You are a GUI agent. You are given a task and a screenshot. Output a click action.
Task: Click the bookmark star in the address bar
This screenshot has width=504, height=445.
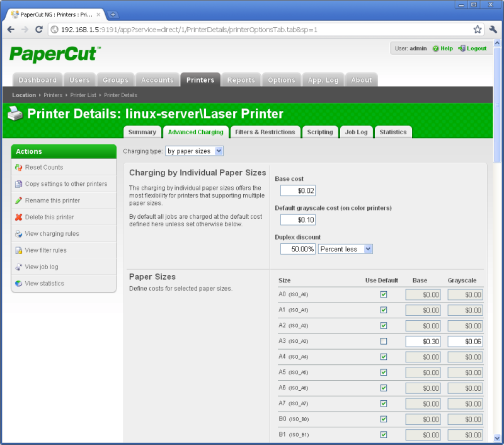coord(478,29)
